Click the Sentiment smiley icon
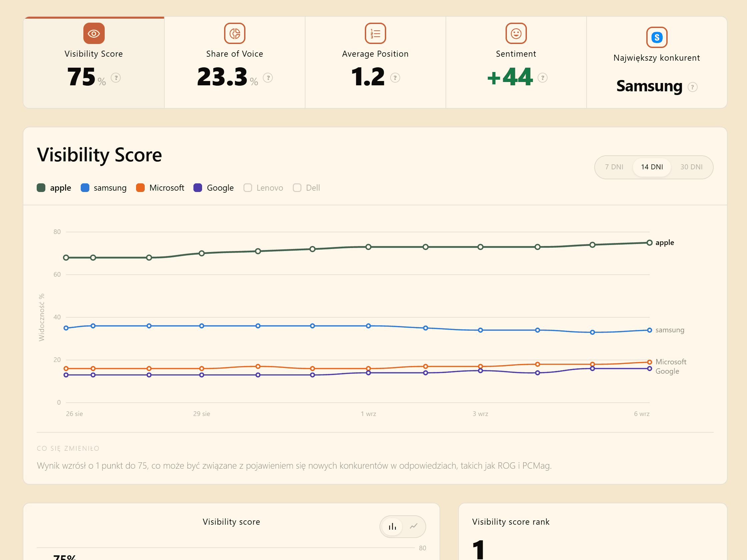The width and height of the screenshot is (747, 560). tap(516, 33)
